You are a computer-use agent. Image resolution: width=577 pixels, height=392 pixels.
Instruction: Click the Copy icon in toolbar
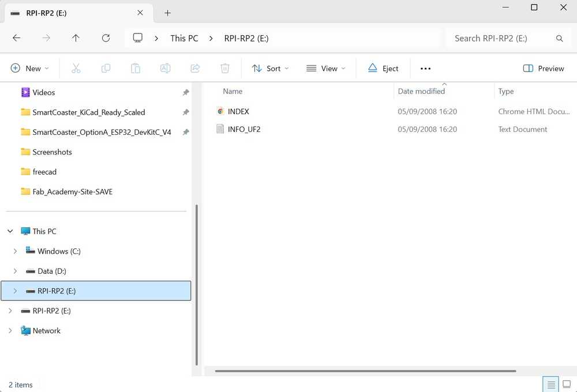[106, 69]
